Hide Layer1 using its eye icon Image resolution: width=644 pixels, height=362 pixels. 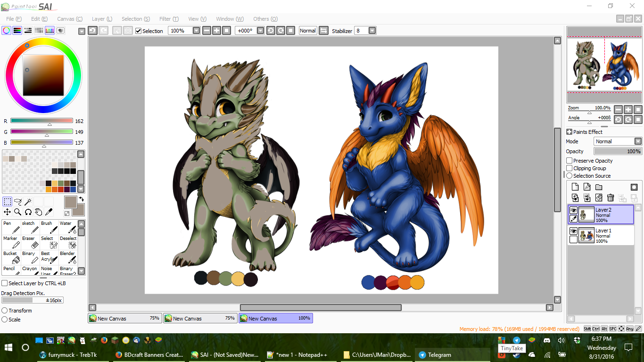point(573,231)
